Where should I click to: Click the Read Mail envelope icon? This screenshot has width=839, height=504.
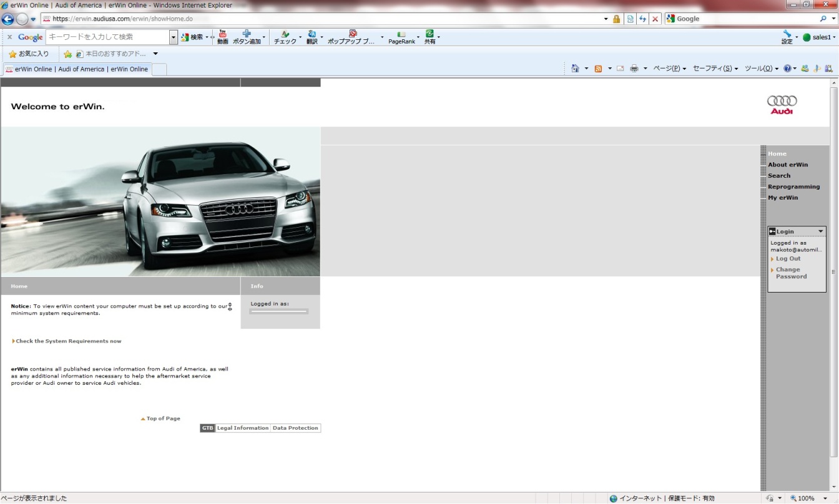621,69
